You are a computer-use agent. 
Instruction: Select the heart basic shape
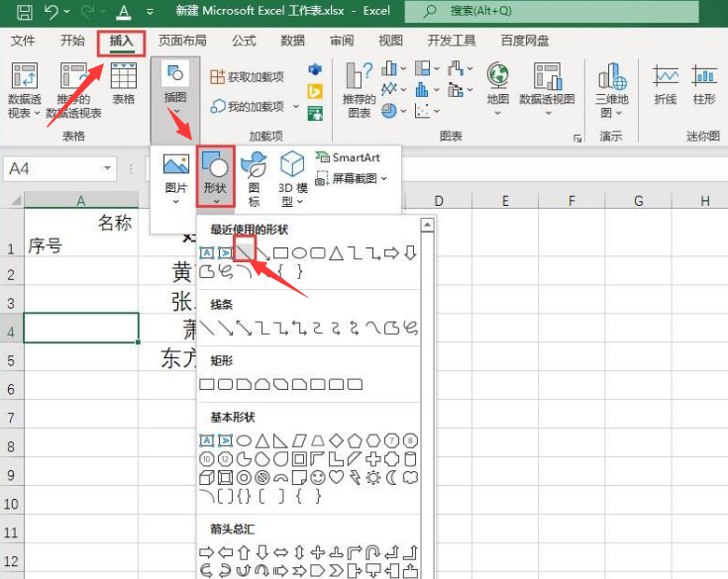click(x=336, y=477)
